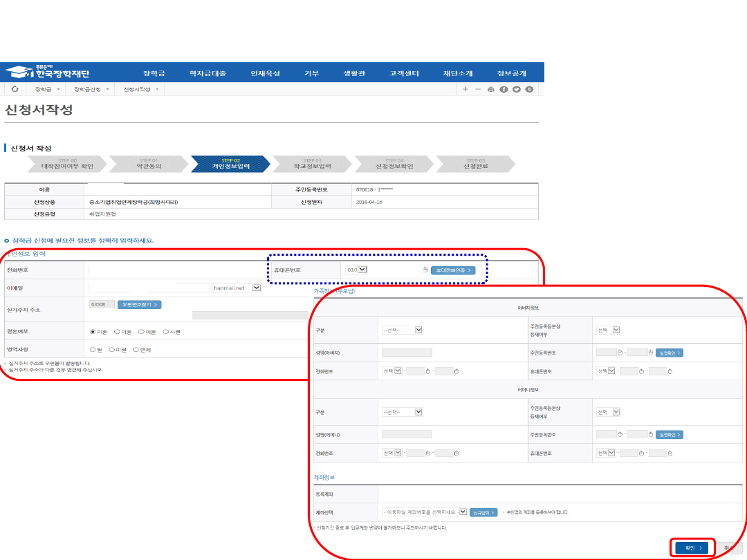Choose 미필 under 병역사항
Viewport: 747px width, 560px height.
[x=112, y=350]
